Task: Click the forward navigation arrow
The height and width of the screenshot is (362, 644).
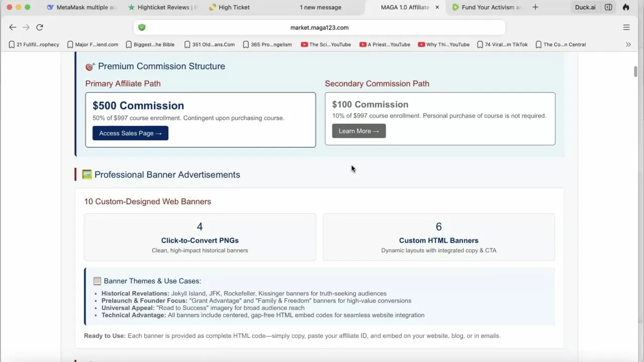Action: coord(26,27)
